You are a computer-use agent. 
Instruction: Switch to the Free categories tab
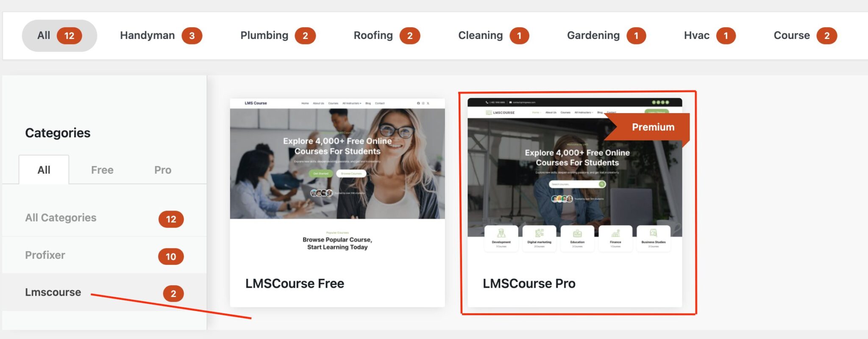[x=102, y=170]
